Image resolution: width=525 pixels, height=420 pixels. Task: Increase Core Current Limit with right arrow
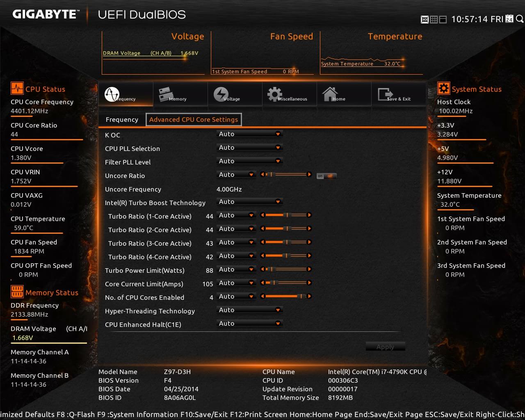(x=309, y=283)
